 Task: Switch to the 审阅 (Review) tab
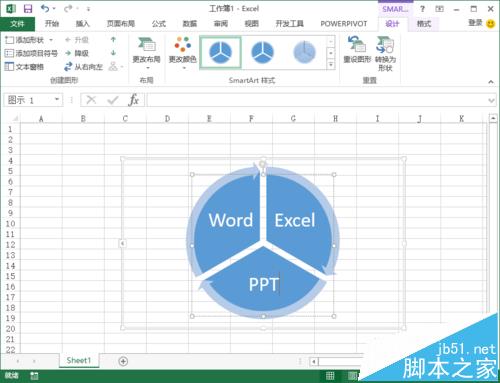(x=221, y=24)
